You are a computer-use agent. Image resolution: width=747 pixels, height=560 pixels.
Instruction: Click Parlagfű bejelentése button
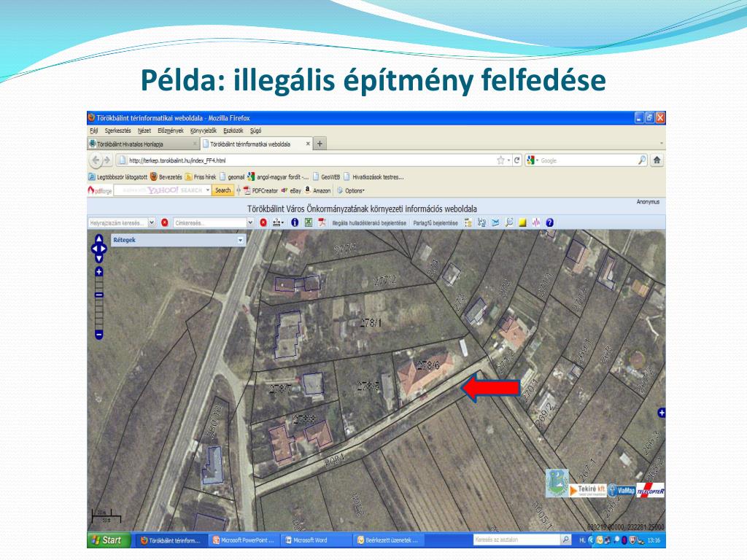coord(436,223)
